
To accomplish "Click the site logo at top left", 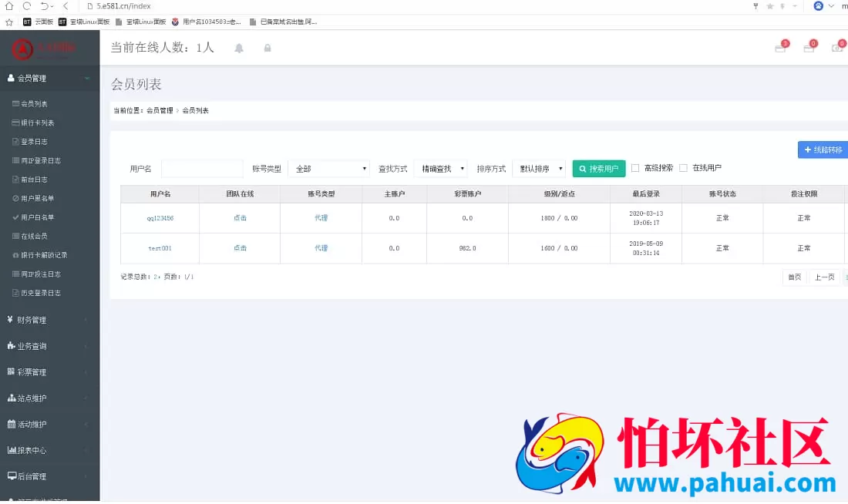I will 49,48.
